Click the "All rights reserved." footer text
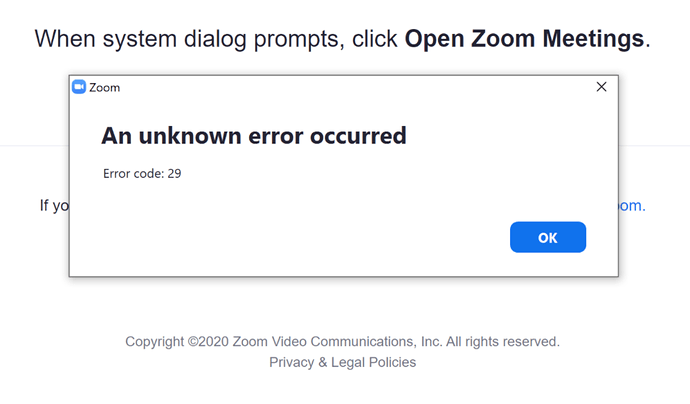The image size is (690, 404). coord(503,342)
